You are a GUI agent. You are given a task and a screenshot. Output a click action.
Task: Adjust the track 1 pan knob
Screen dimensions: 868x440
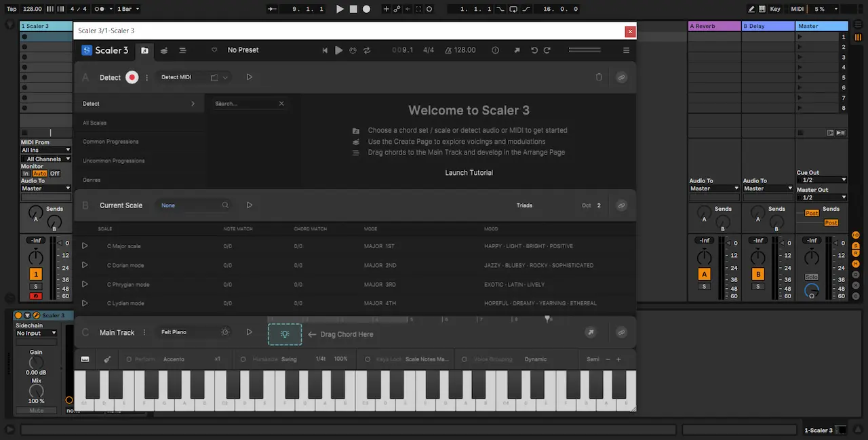pos(36,257)
